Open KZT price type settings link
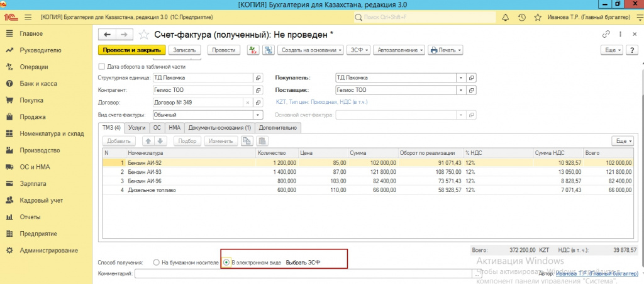644x284 pixels. tap(323, 102)
